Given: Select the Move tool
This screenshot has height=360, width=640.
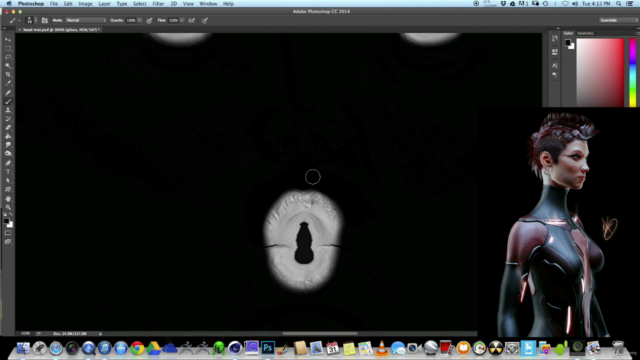Looking at the screenshot, I should click(8, 40).
